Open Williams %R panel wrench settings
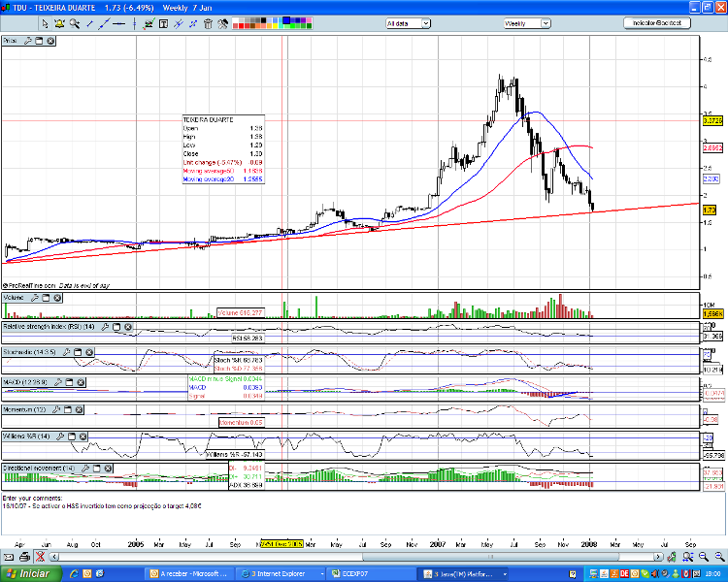This screenshot has width=728, height=582. tap(60, 436)
